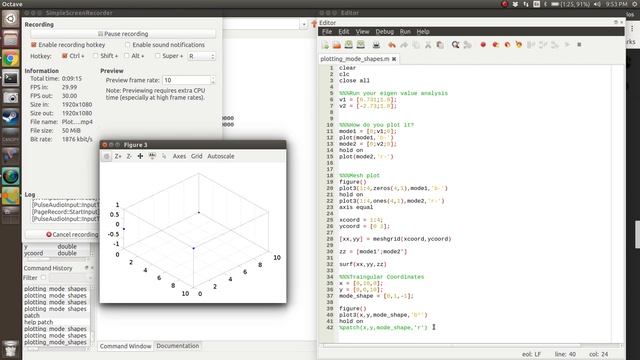Click the Pause recording button
The height and width of the screenshot is (360, 640).
123,34
